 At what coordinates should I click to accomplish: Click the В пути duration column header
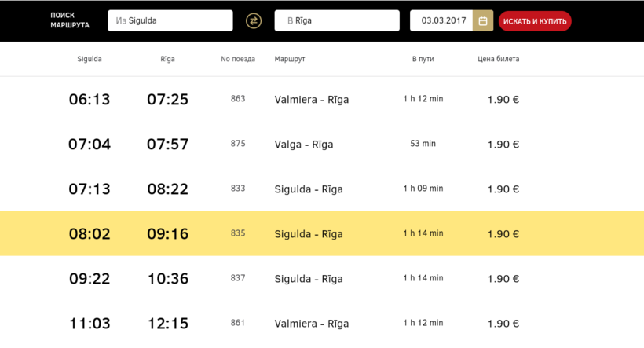coord(423,59)
